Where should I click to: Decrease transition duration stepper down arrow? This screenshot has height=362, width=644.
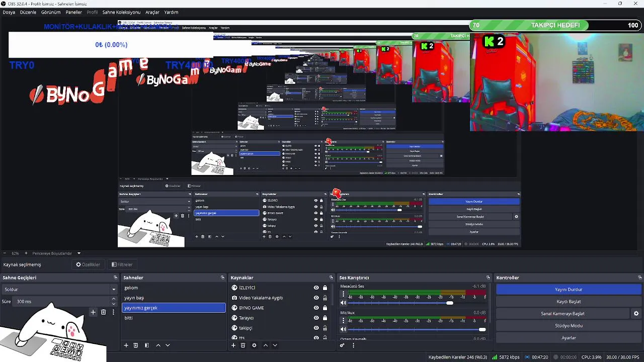pos(113,304)
